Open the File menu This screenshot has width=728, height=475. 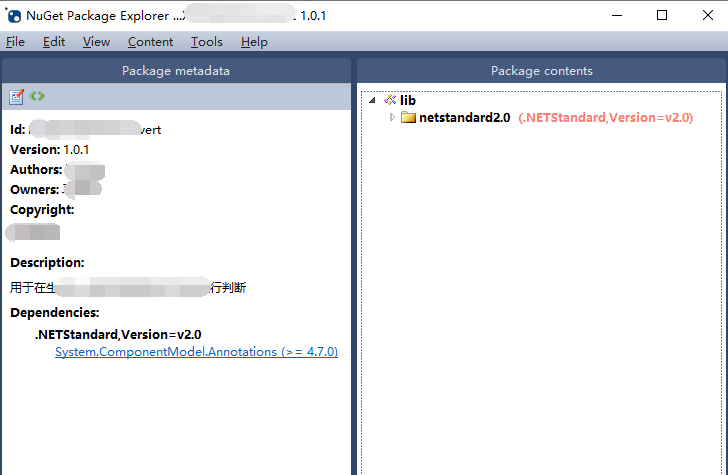tap(15, 42)
